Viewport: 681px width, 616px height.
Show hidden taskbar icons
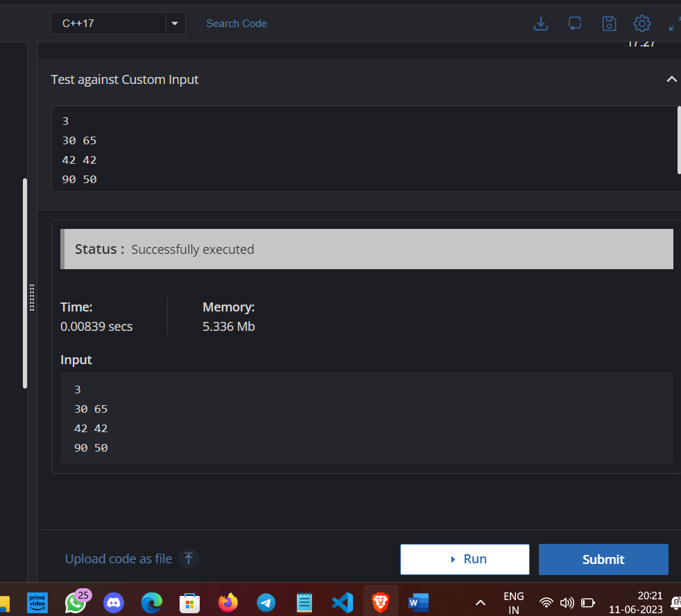click(x=480, y=602)
